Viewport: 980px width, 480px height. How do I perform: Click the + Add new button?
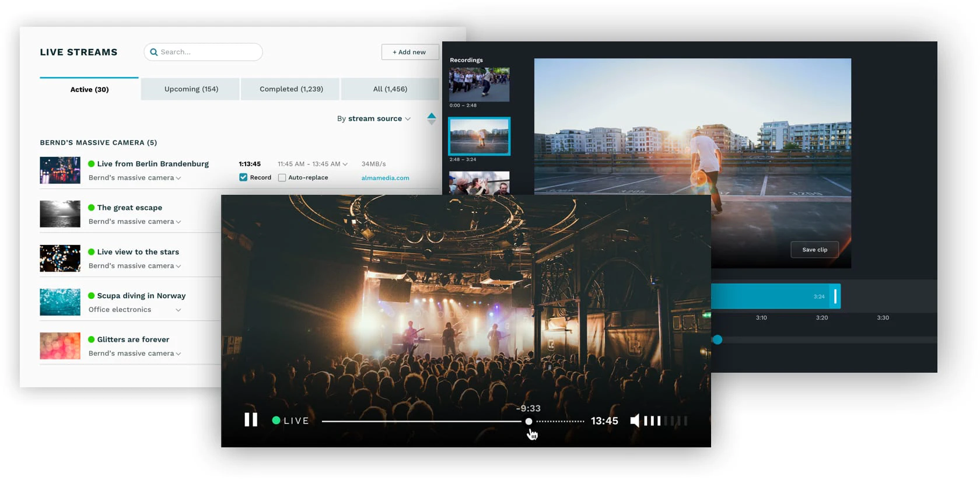410,52
